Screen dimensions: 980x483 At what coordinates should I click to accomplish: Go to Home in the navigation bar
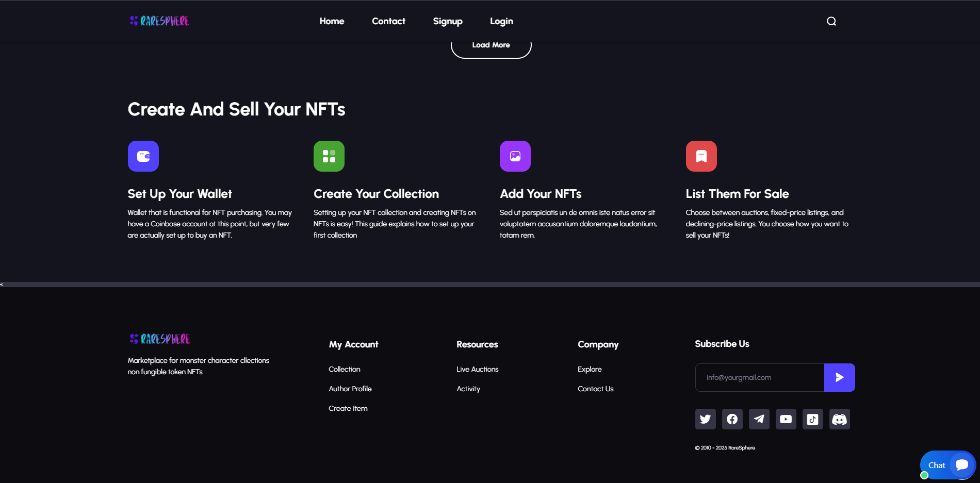tap(332, 21)
